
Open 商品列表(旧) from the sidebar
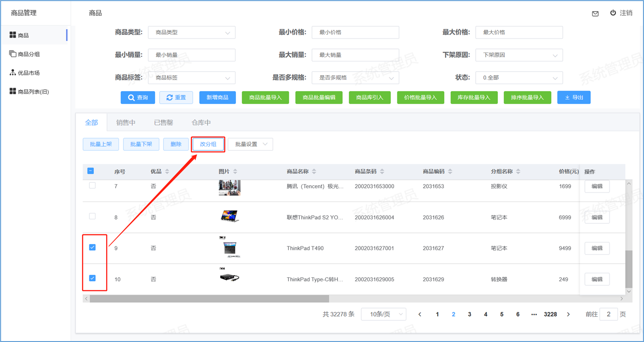[x=33, y=92]
